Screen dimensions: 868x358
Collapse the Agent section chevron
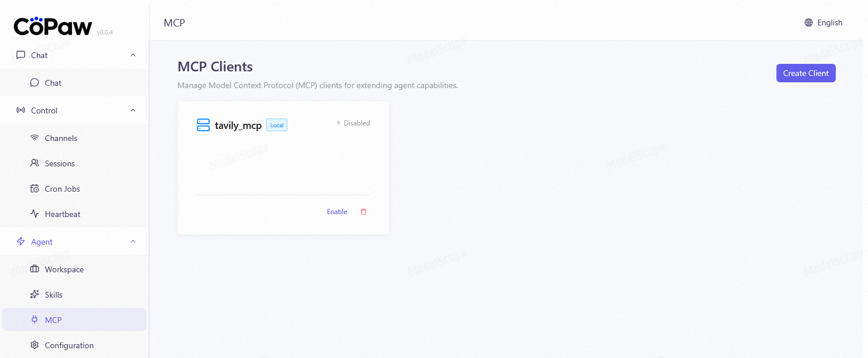click(x=133, y=242)
